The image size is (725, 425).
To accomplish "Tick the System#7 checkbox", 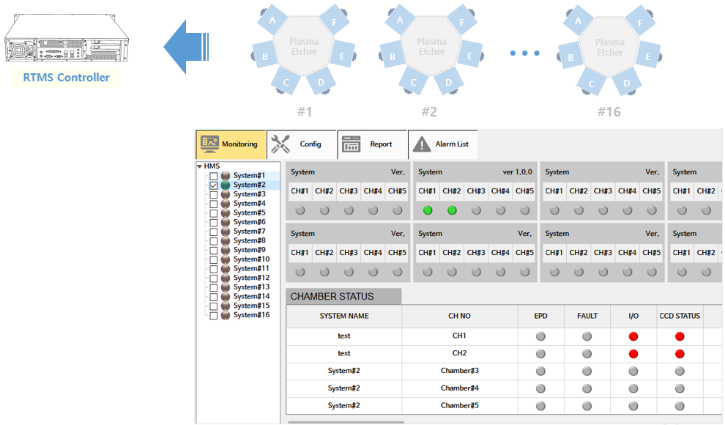I will click(214, 231).
